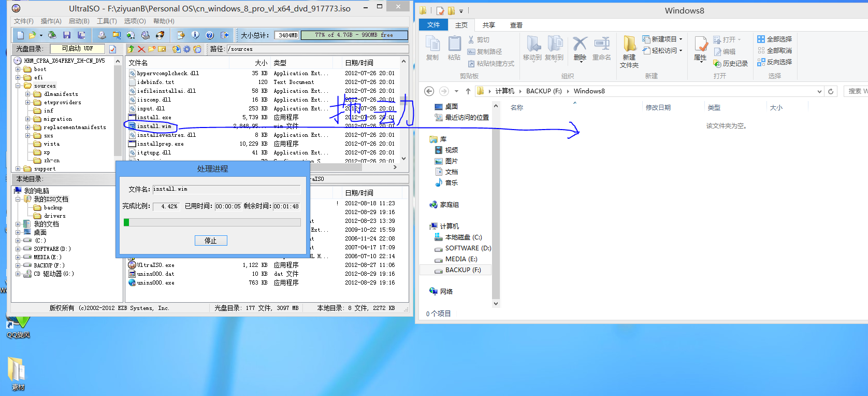Open the 选项(O) menu in UltraISO

point(135,21)
